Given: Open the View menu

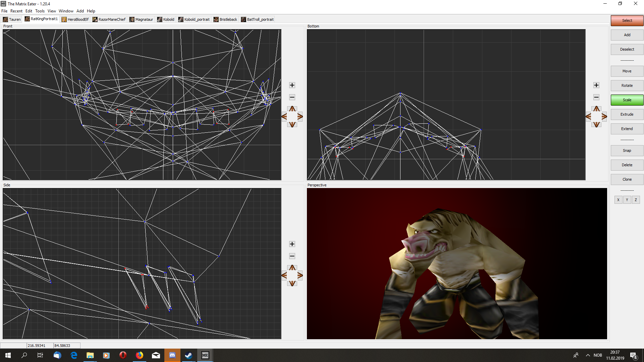Looking at the screenshot, I should (x=52, y=11).
